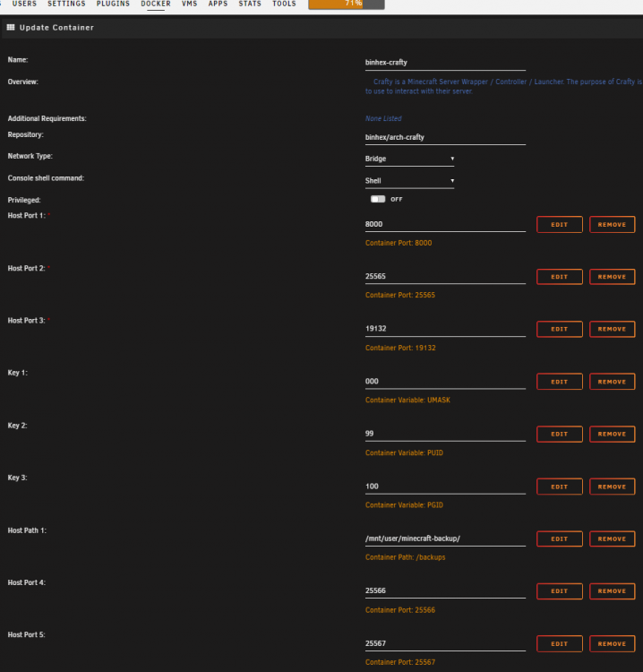The image size is (643, 672).
Task: Click the Host Port 1 field 8000
Action: (445, 225)
